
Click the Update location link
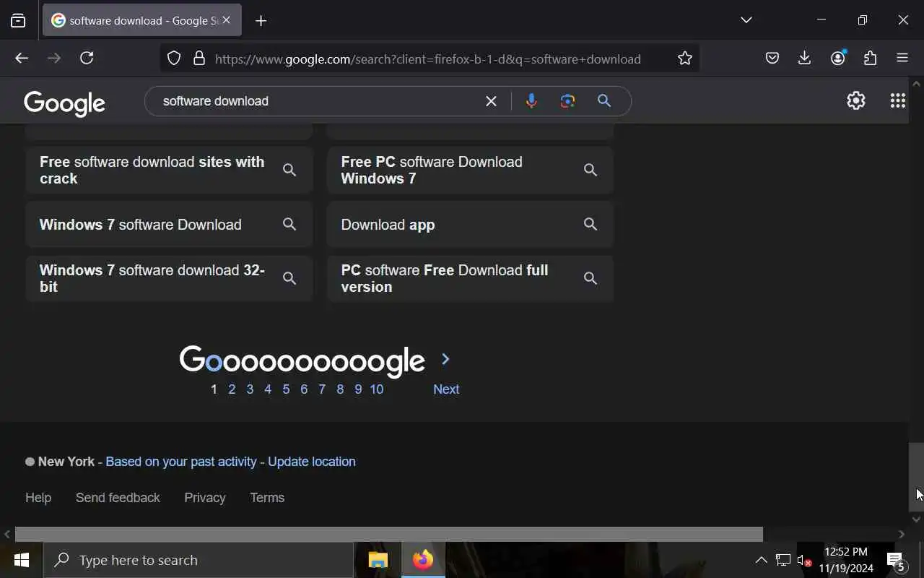(x=312, y=462)
